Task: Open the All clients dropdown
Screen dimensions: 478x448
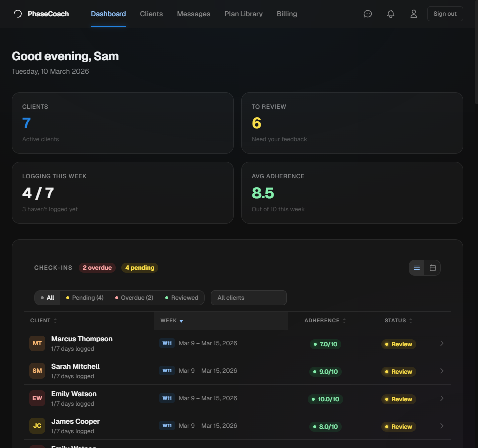Action: click(x=248, y=297)
